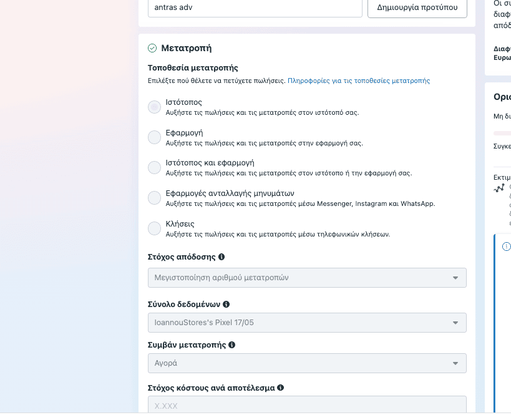Open Μεγιστοποίηση αριθμού μετατροπών dropdown
Screen dimensions: 511x420
[307, 278]
